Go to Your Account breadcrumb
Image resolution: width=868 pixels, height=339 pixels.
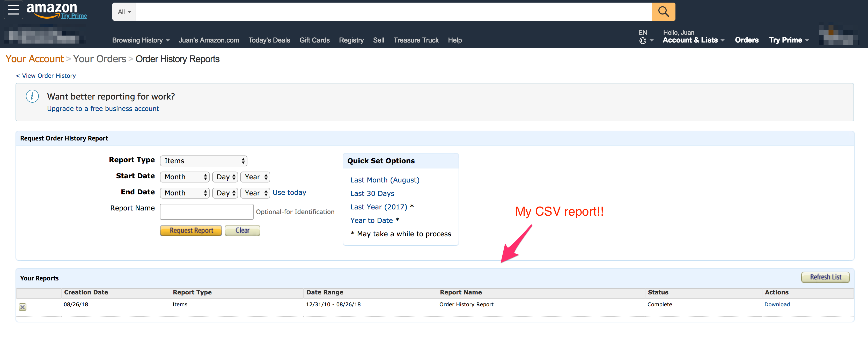(35, 59)
